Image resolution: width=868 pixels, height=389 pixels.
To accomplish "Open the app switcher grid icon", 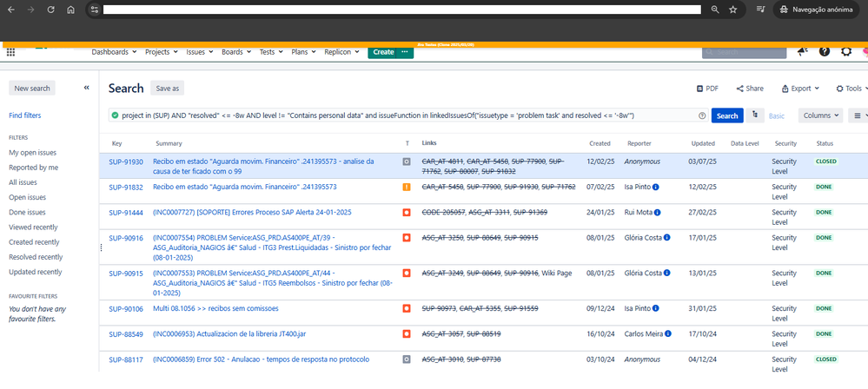I will pyautogui.click(x=10, y=52).
